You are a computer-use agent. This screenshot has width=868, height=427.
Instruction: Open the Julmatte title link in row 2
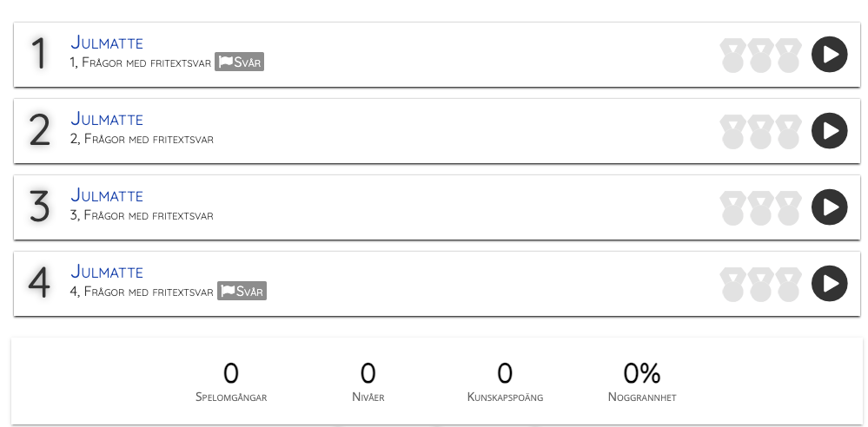(x=107, y=119)
